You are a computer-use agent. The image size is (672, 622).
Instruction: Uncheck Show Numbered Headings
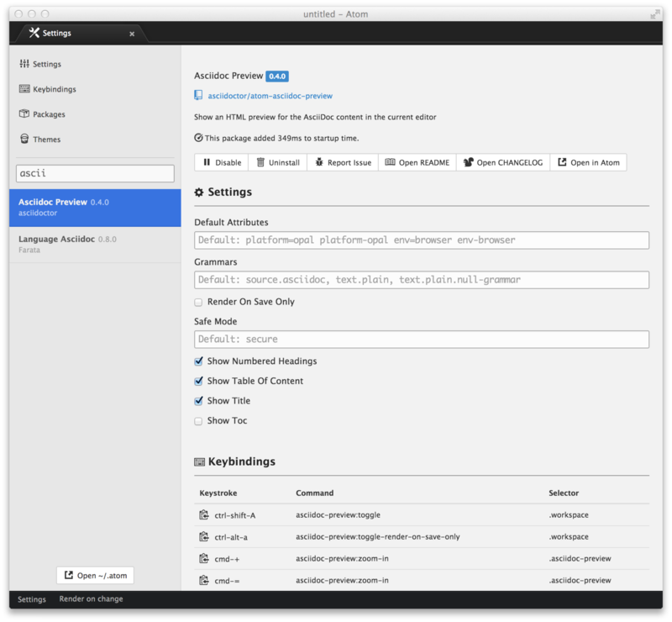click(x=198, y=361)
